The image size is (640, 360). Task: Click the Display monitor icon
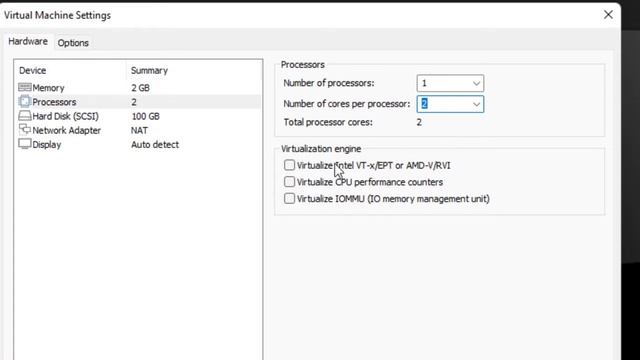(24, 144)
